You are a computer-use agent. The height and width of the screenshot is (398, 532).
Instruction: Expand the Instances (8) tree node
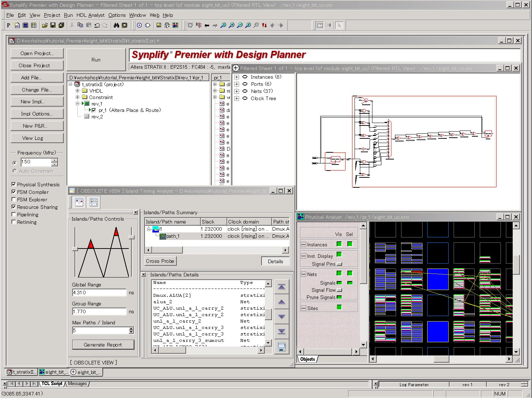[x=236, y=77]
